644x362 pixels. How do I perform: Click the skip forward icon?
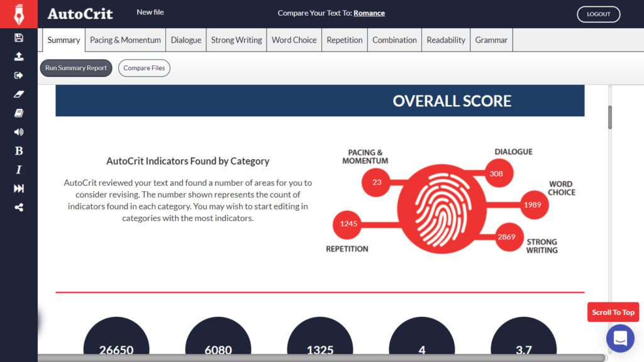pos(19,189)
